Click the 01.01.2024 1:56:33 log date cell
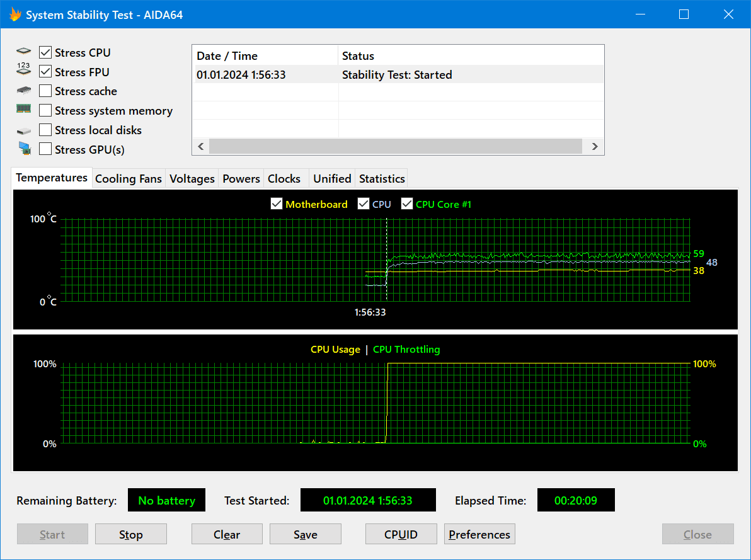 pyautogui.click(x=241, y=75)
